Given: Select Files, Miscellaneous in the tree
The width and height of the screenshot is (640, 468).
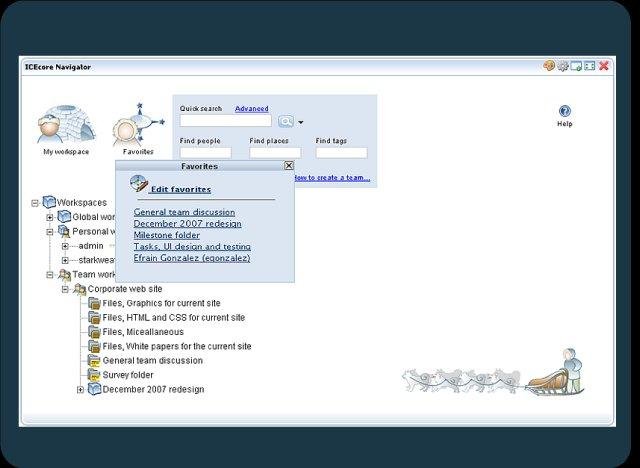Looking at the screenshot, I should coord(143,332).
